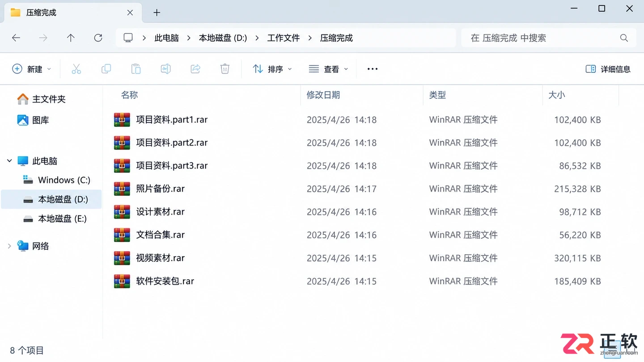644x362 pixels.
Task: Navigate up one folder level
Action: point(71,38)
